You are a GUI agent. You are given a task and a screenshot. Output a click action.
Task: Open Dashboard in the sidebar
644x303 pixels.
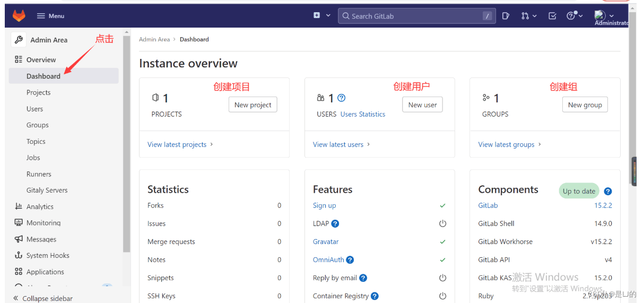point(64,76)
